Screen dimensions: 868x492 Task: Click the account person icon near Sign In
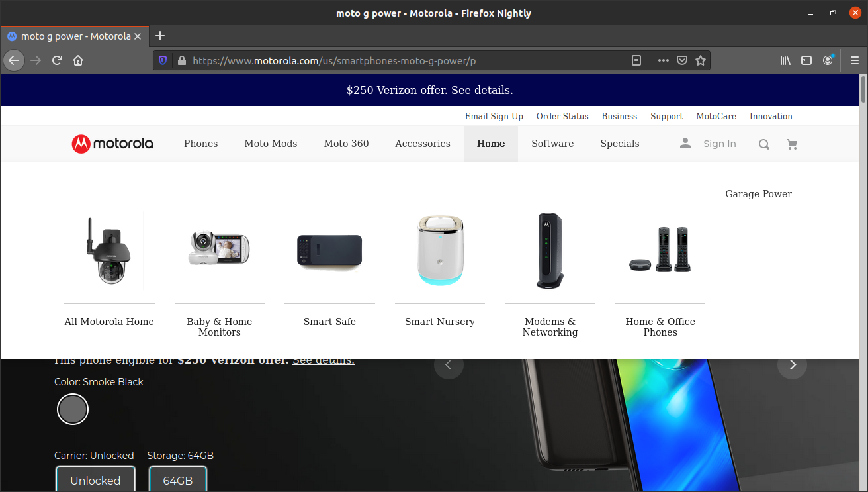685,143
